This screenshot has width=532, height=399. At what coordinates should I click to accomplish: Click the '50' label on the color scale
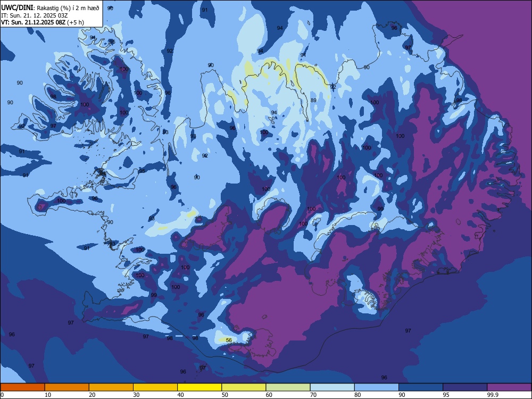tap(225, 395)
